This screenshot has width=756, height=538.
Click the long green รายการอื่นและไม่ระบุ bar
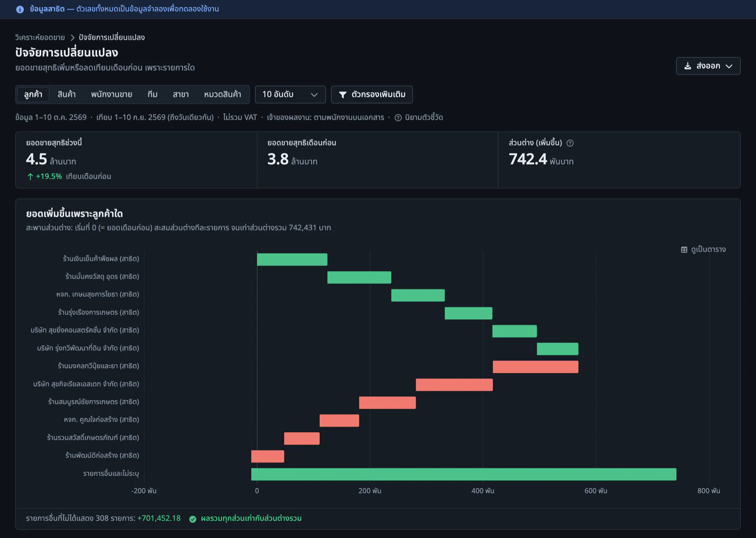464,474
